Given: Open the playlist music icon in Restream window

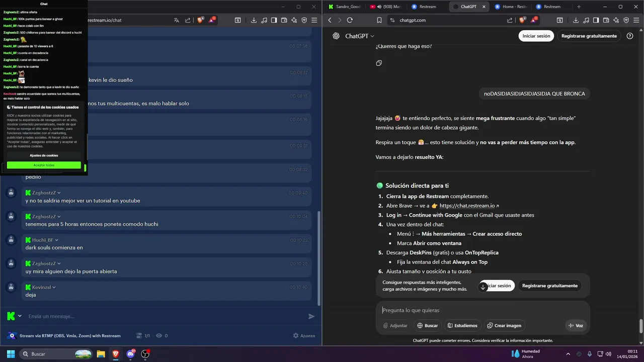Looking at the screenshot, I should [264, 20].
